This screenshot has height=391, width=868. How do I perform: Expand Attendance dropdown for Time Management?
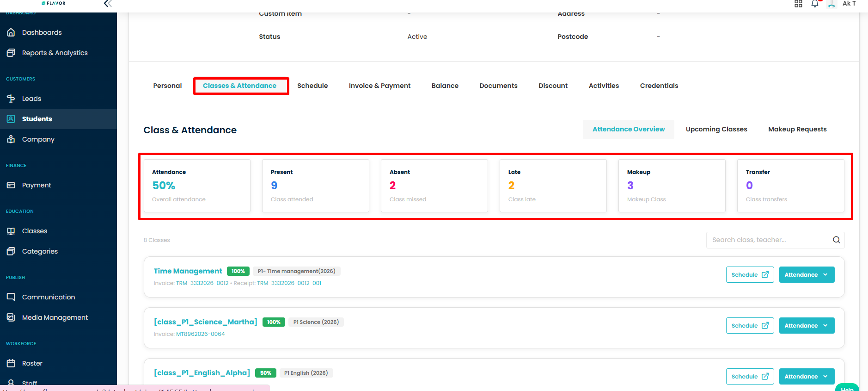tap(807, 274)
